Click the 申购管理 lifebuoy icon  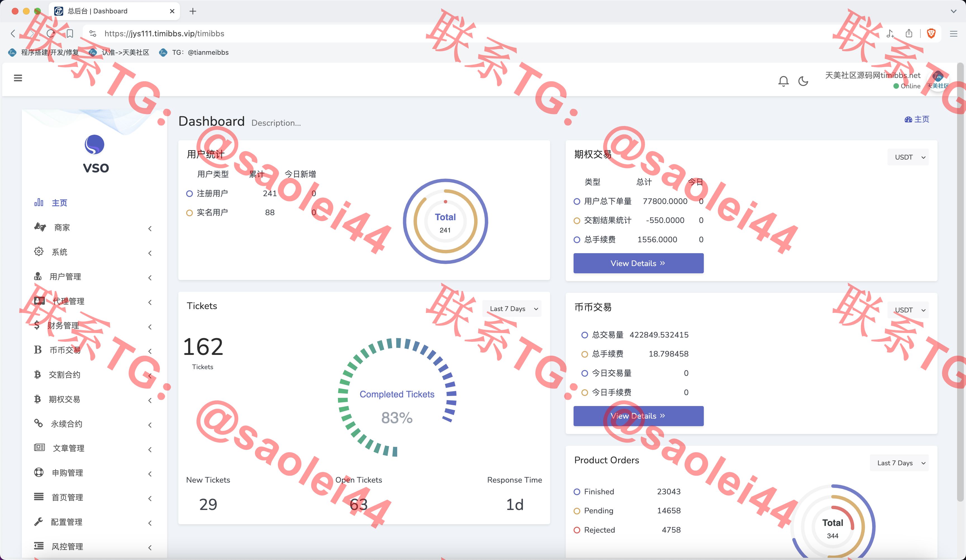tap(39, 472)
